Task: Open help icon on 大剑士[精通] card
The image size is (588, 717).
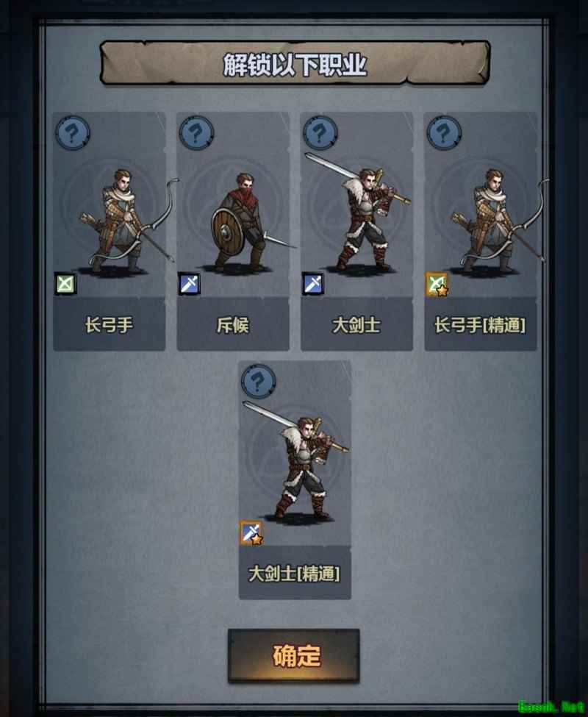Action: [x=258, y=382]
